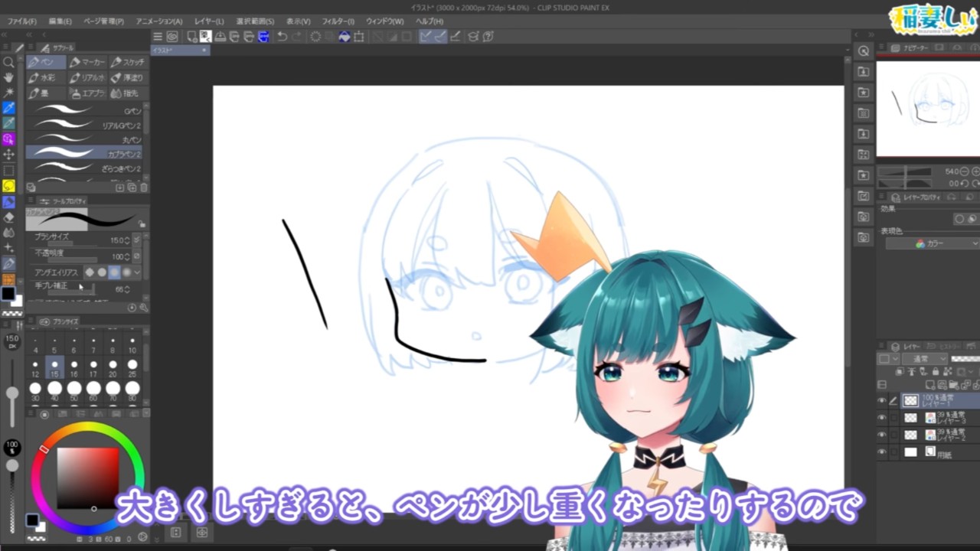The image size is (980, 551).
Task: Select the Rectangle selection tool
Action: [x=9, y=171]
